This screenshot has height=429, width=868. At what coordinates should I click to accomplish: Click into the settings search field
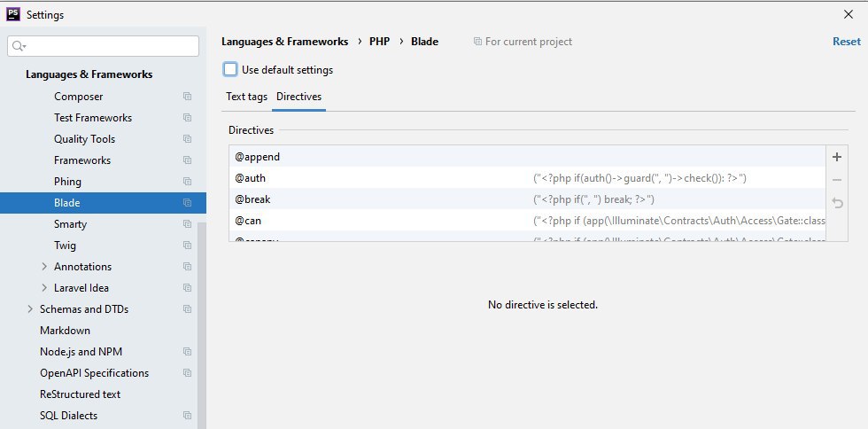(103, 46)
